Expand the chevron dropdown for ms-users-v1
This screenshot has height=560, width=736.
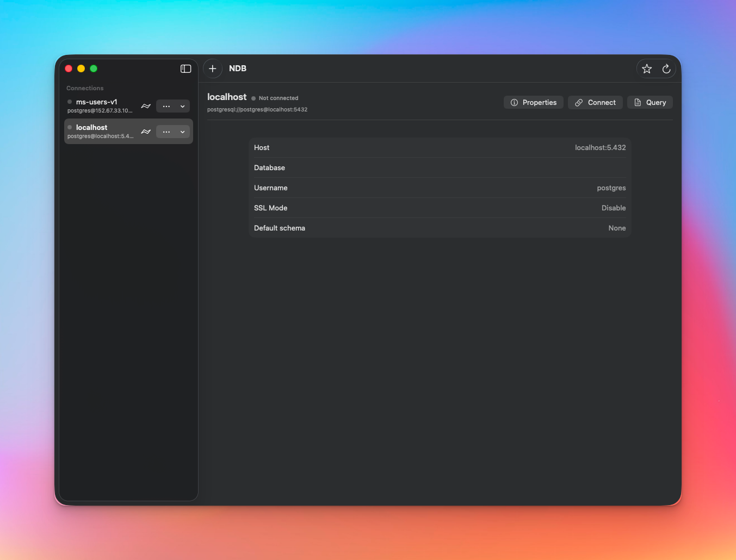183,106
